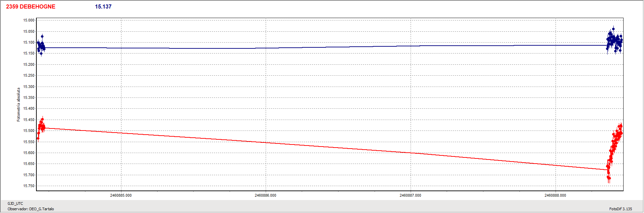Click the GJD_UTC label in footer
The height and width of the screenshot is (213, 644).
pos(15,203)
